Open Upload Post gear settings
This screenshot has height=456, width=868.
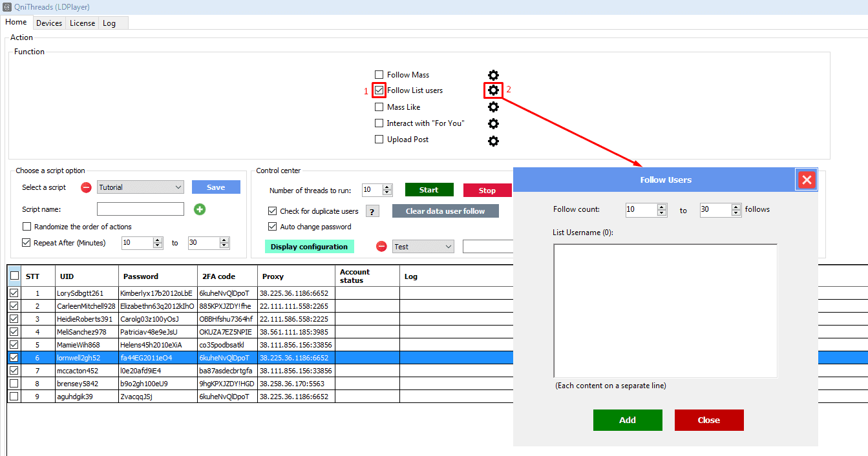click(493, 140)
